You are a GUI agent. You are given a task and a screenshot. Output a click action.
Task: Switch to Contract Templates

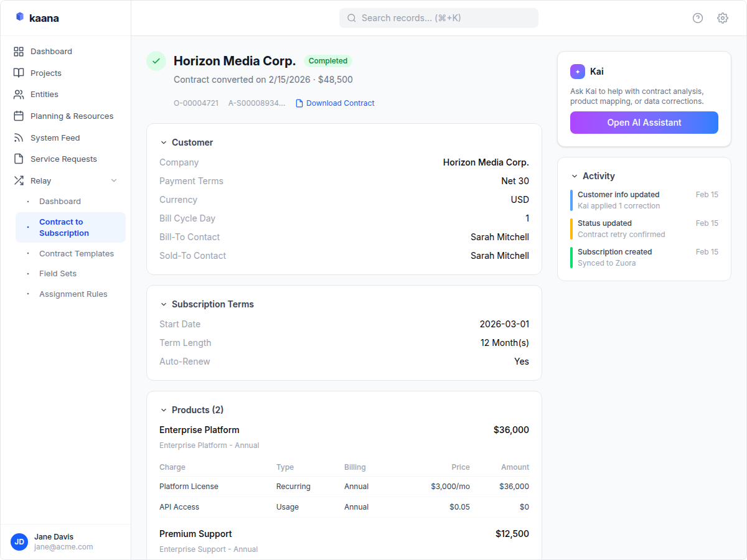pyautogui.click(x=76, y=253)
